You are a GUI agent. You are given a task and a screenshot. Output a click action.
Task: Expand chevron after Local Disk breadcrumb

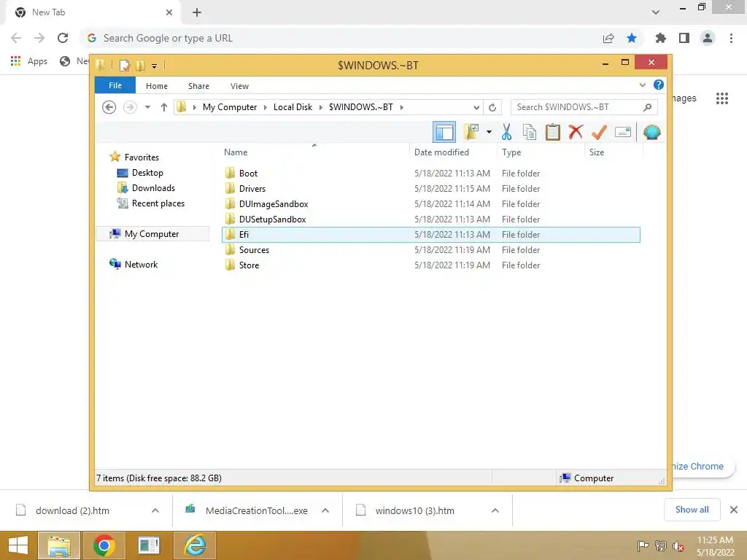point(321,107)
